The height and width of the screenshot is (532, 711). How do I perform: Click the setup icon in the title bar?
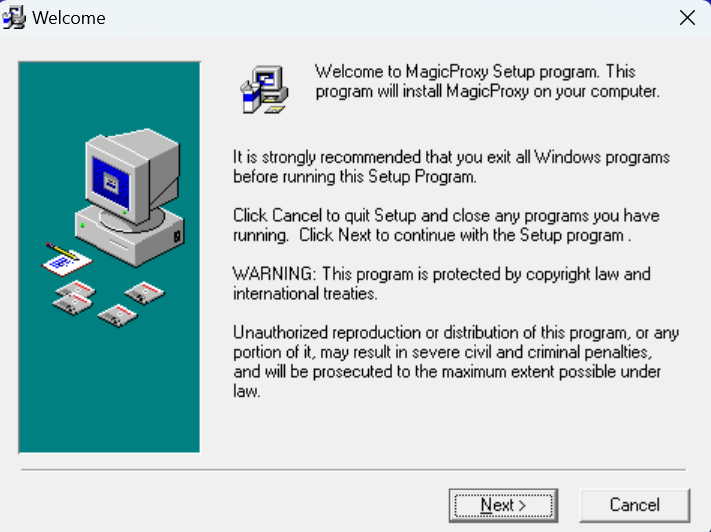(x=14, y=18)
